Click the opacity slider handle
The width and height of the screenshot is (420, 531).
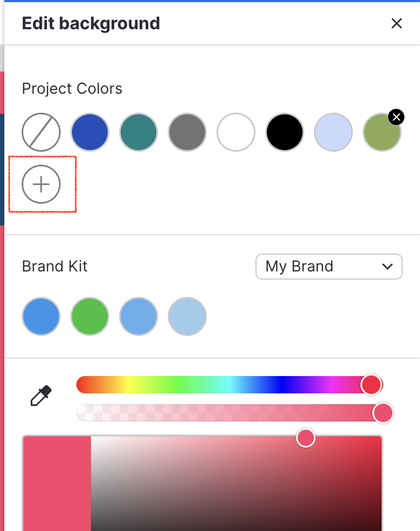383,413
